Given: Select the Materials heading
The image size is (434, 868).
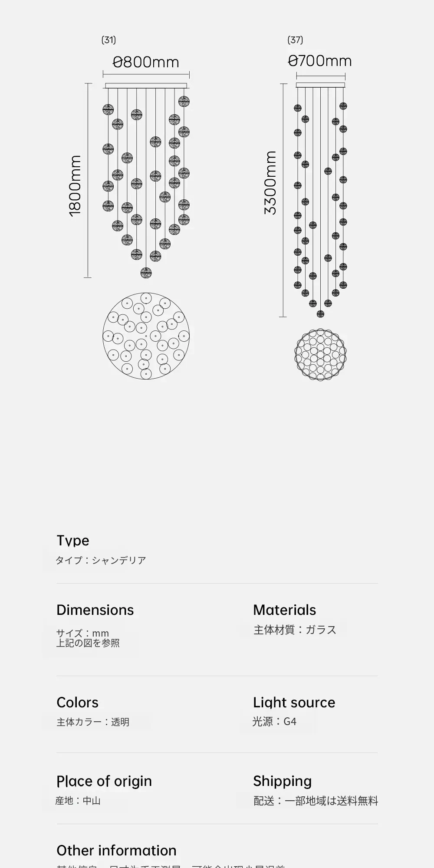Looking at the screenshot, I should coord(284,610).
